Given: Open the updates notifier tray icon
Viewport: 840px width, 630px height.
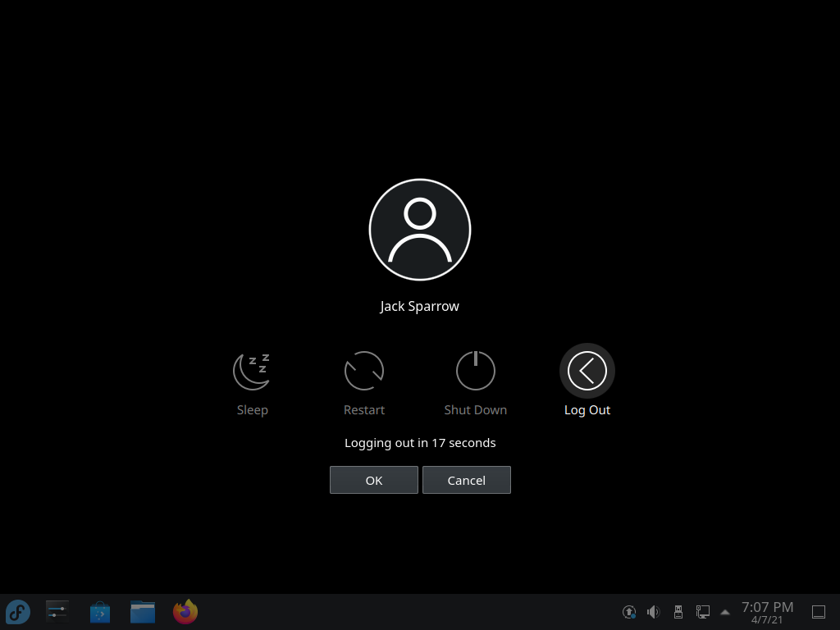Looking at the screenshot, I should (x=629, y=612).
